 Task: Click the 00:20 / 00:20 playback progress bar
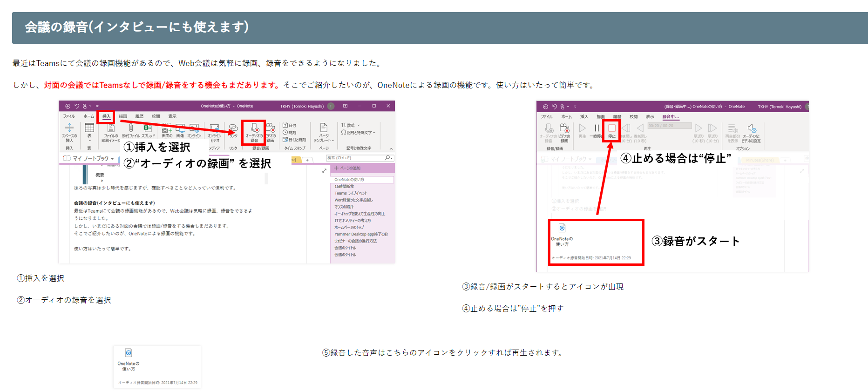pyautogui.click(x=669, y=126)
